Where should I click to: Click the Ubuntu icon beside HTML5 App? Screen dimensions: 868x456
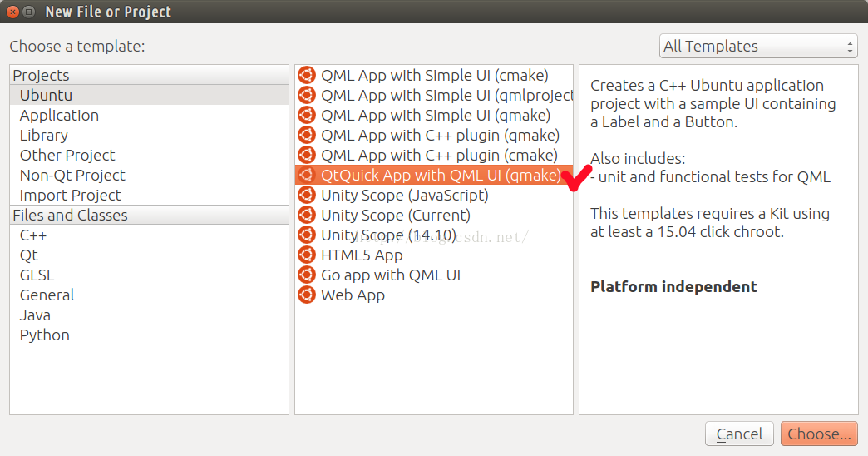click(307, 255)
